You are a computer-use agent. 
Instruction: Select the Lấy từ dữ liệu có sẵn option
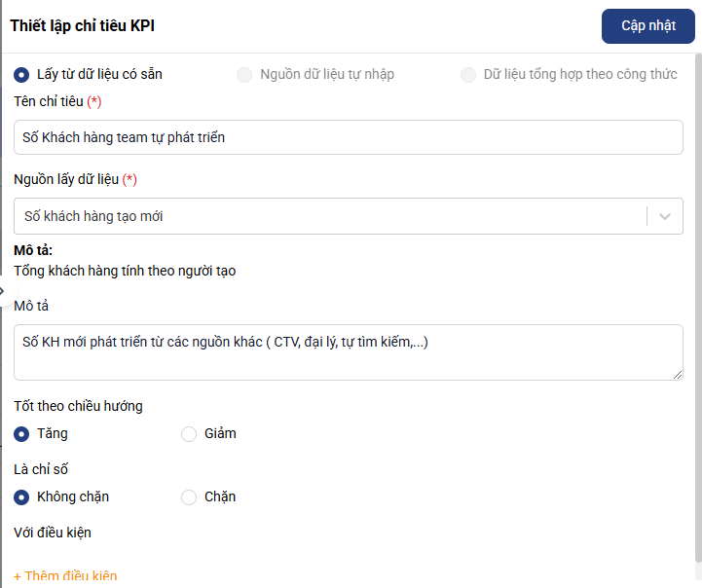[x=21, y=74]
